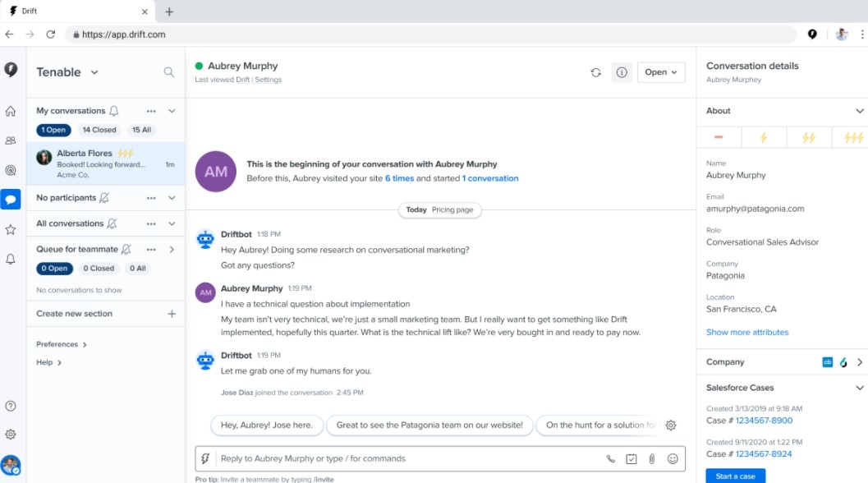Viewport: 868px width, 483px height.
Task: Click the flame icon in Company row
Action: [x=843, y=362]
